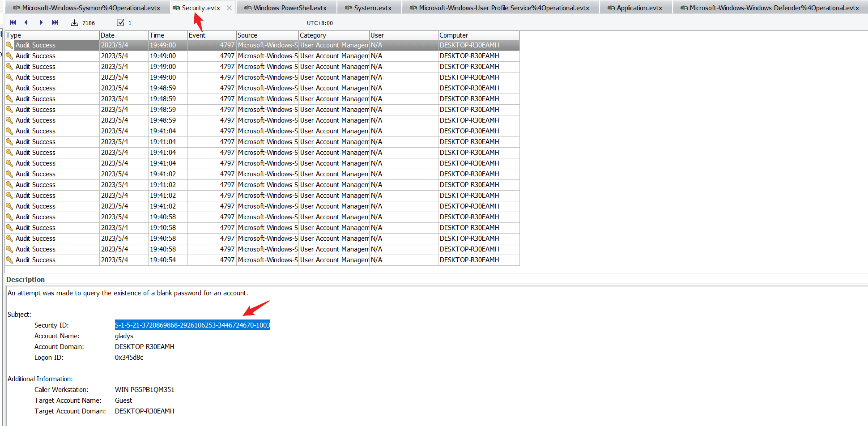
Task: Click the Computer column header
Action: point(478,35)
